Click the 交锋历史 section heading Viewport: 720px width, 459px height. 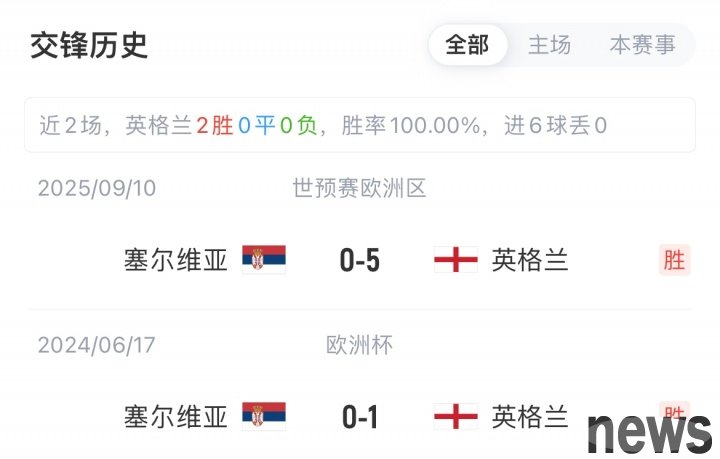(x=89, y=45)
